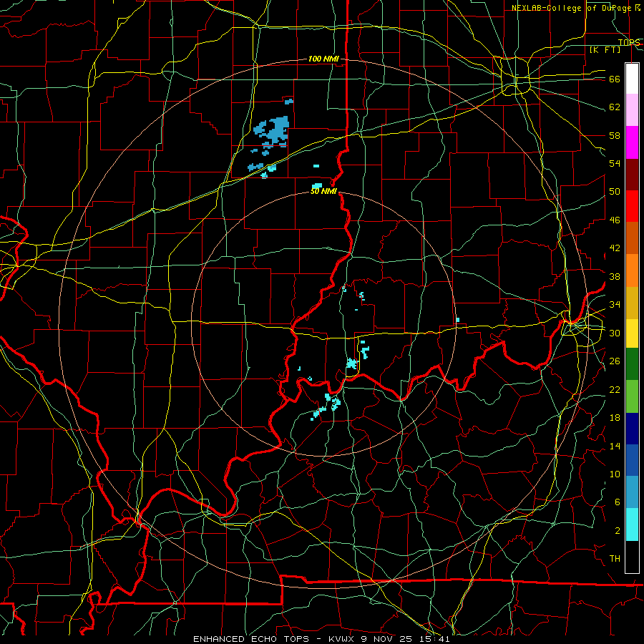This screenshot has width=644, height=644.
Task: Click the '50 NMI' range ring label
Action: pyautogui.click(x=323, y=191)
